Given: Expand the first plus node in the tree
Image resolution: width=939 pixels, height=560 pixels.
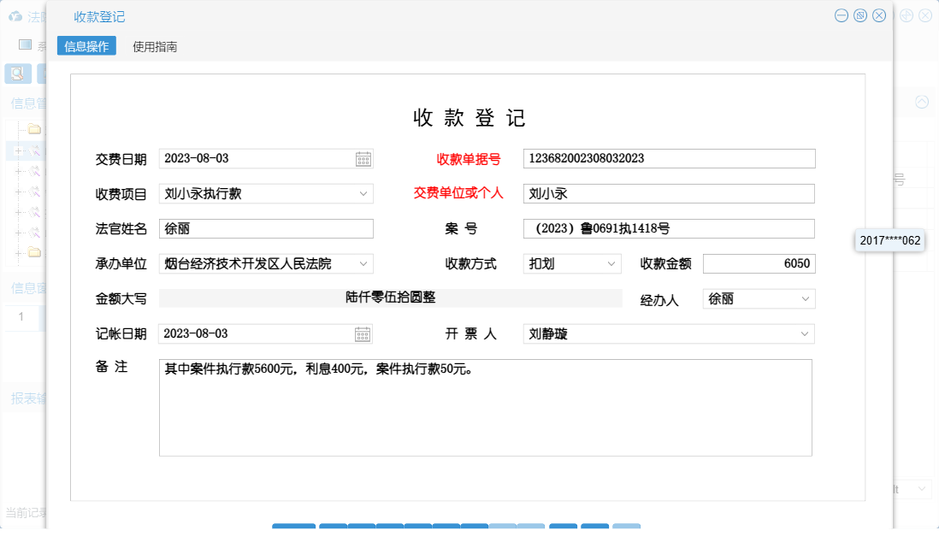Looking at the screenshot, I should (x=20, y=150).
